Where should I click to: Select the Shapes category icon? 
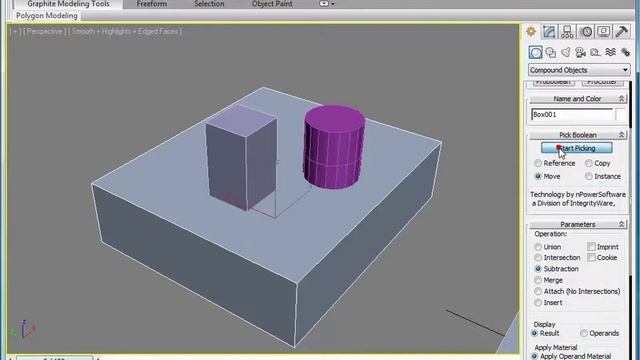(x=551, y=52)
